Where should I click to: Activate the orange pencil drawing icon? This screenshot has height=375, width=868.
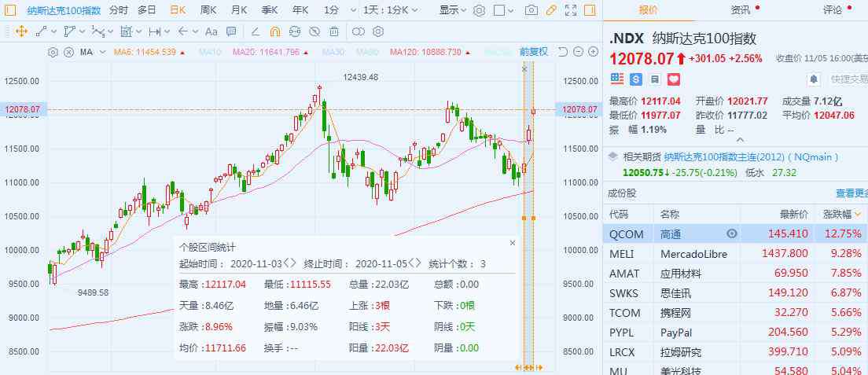tap(551, 10)
